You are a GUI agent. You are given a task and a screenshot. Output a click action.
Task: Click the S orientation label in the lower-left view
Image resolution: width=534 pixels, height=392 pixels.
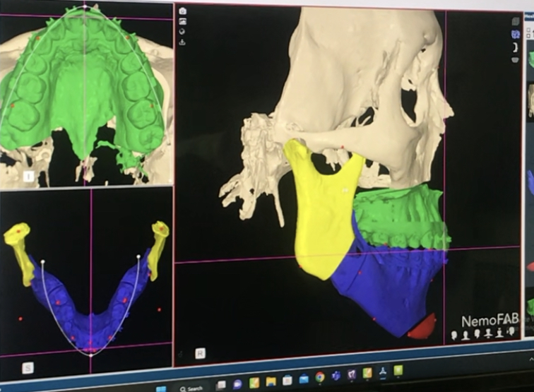pos(28,368)
